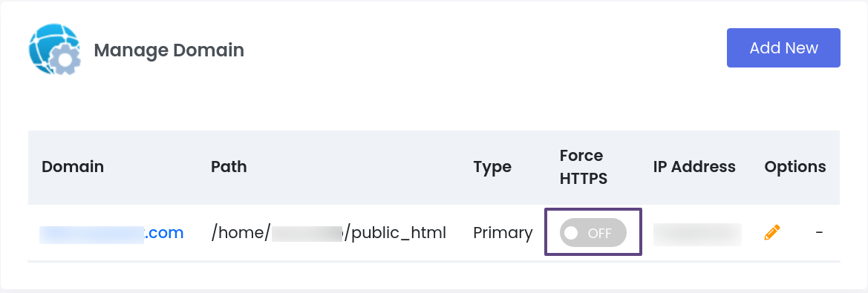Select the Options column header
Screen dimensions: 868x293
point(795,167)
